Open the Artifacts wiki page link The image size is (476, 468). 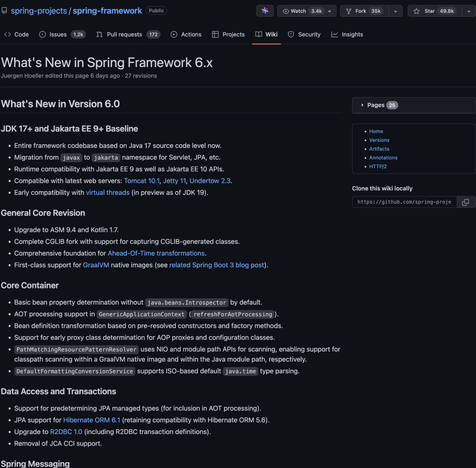[x=379, y=149]
